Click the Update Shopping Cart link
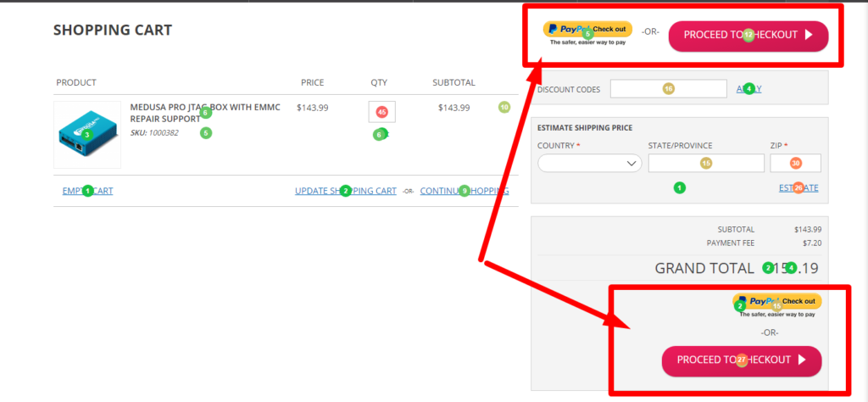868x402 pixels. pos(346,191)
